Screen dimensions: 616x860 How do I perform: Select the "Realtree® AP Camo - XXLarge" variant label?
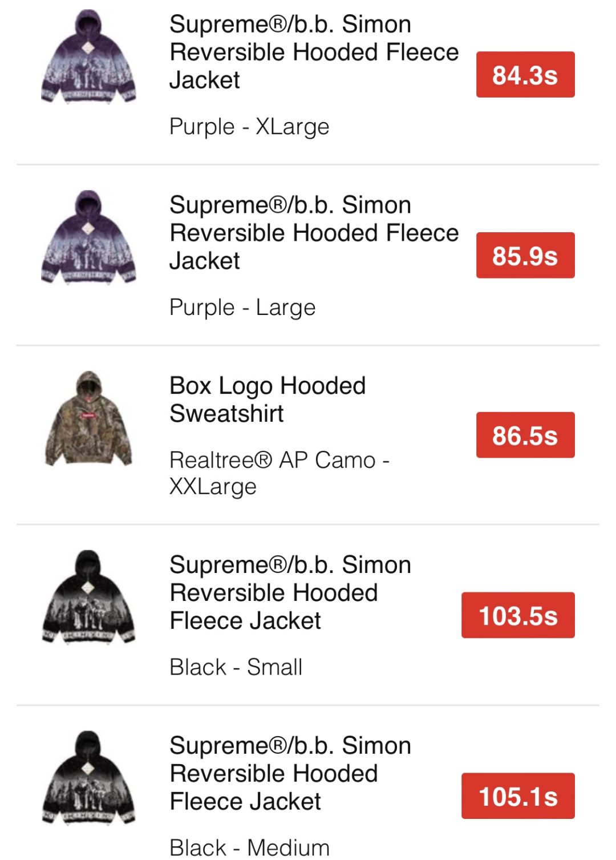tap(279, 473)
